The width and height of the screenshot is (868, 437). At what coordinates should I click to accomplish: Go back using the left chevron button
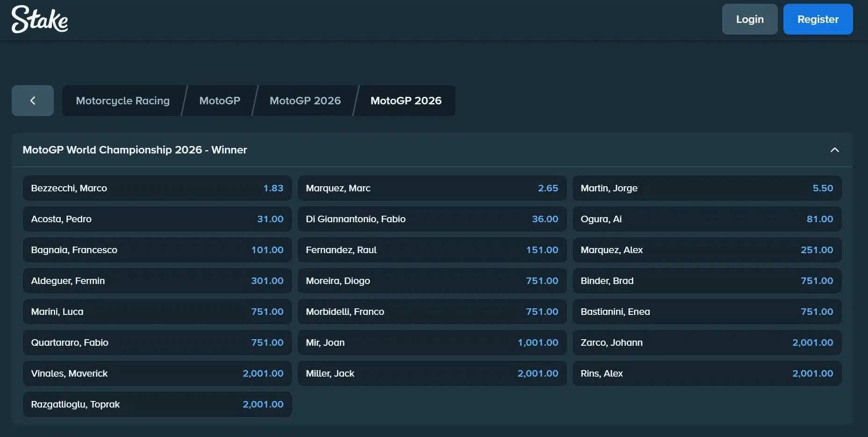tap(33, 101)
